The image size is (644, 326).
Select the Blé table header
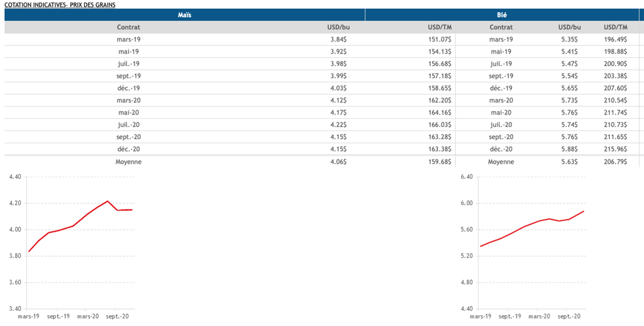click(502, 15)
